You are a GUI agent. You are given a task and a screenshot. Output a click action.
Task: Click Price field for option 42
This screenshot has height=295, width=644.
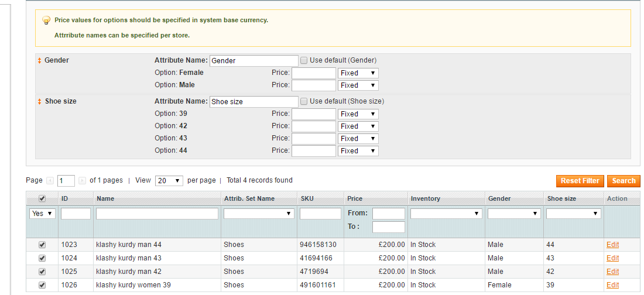pyautogui.click(x=313, y=126)
